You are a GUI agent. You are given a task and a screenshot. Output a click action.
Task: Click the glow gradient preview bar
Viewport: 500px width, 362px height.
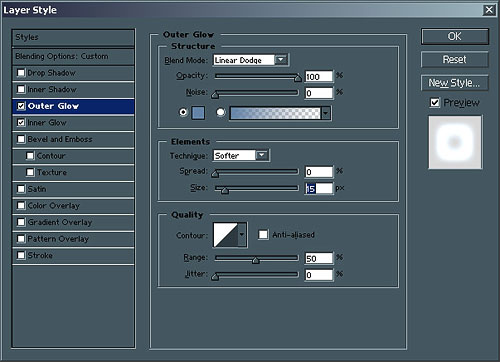point(275,113)
